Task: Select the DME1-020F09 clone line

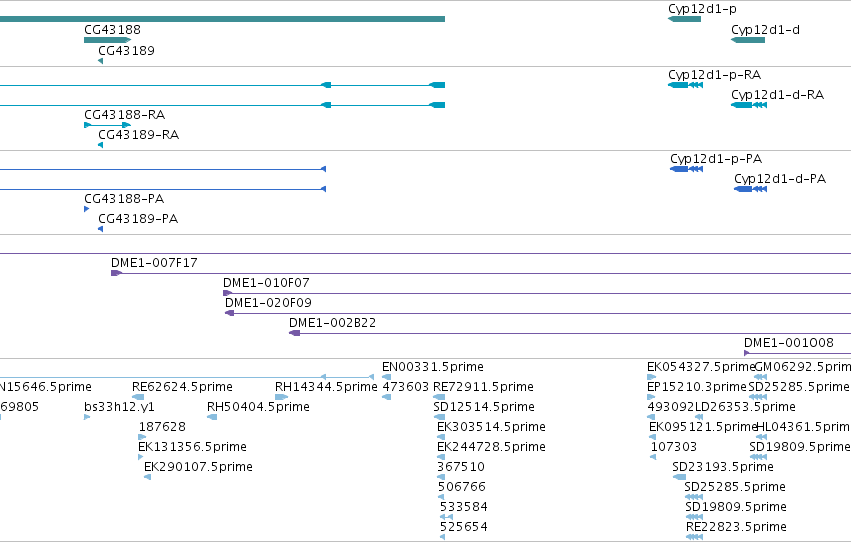Action: click(538, 313)
